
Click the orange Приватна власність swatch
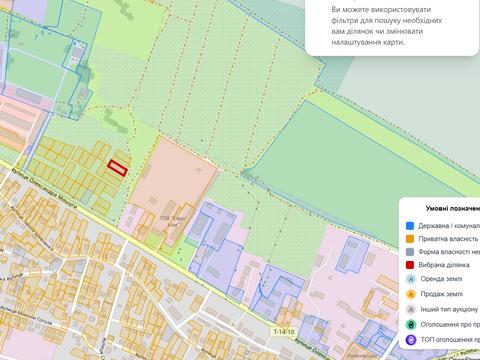coord(410,239)
